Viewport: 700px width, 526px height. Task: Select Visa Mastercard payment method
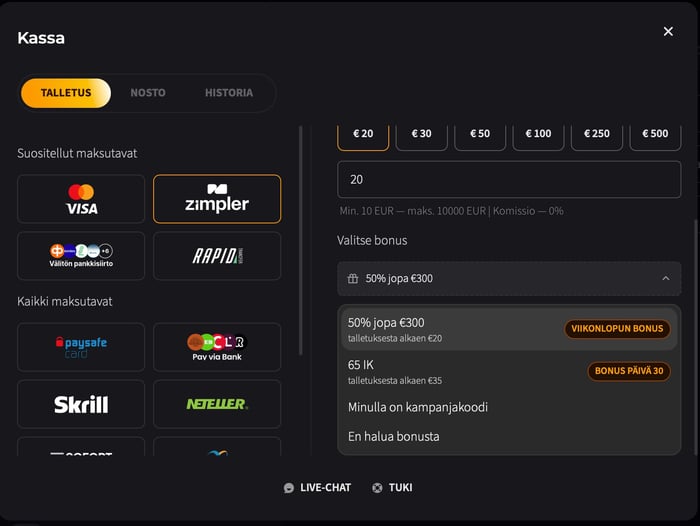(x=81, y=199)
